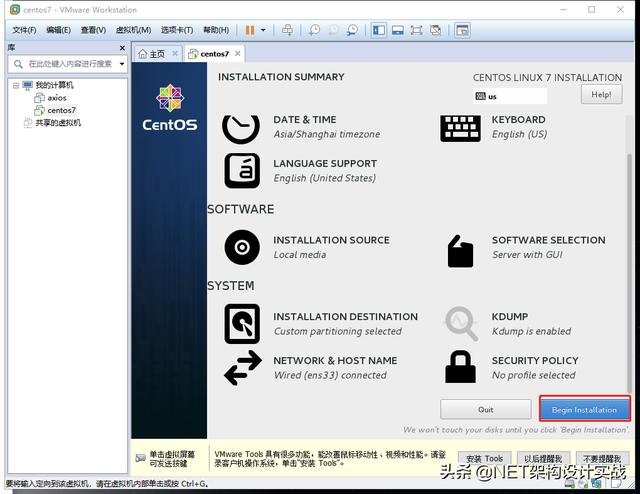Open the power options dropdown arrow

[263, 30]
